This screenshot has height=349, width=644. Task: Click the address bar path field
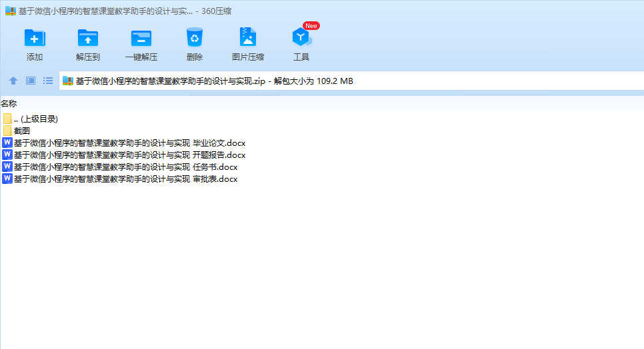351,81
